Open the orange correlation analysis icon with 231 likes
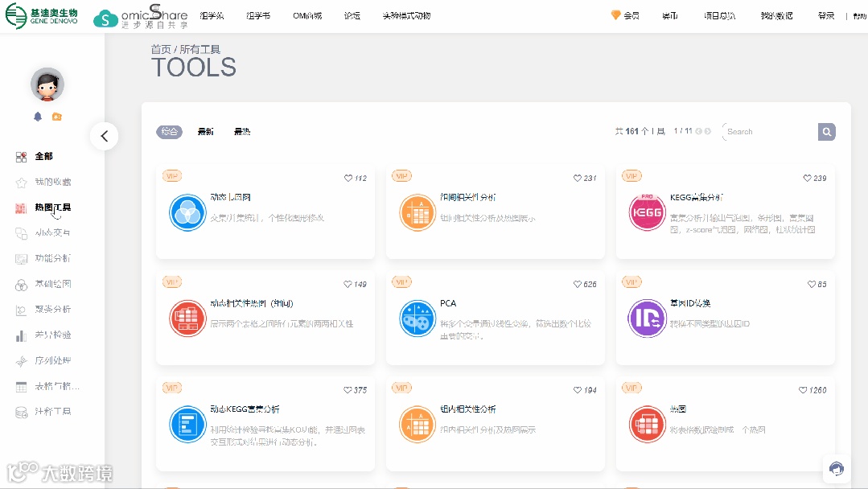Image resolution: width=868 pixels, height=489 pixels. 418,212
